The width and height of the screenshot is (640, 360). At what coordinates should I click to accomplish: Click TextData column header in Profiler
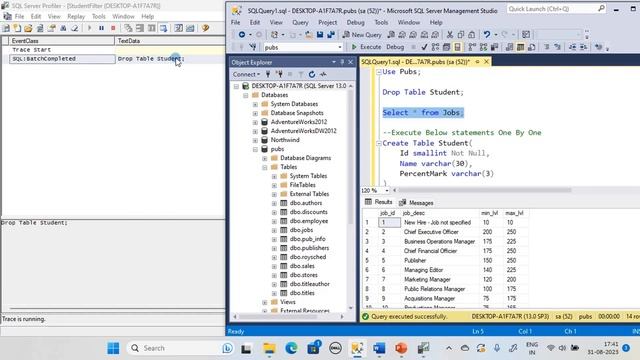click(x=170, y=41)
